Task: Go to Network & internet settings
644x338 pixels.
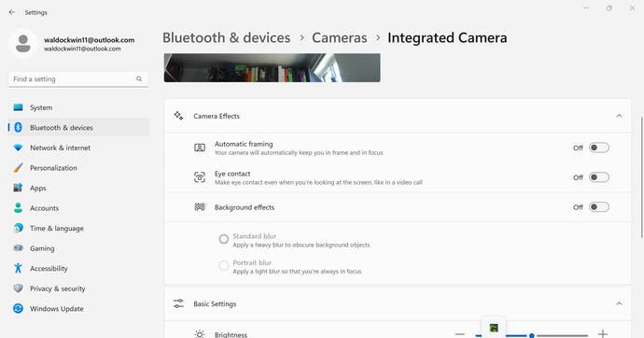Action: point(78,148)
